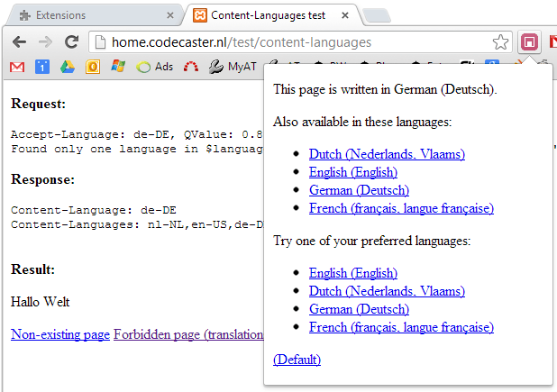Click the Hallo Welt result text

pos(41,302)
